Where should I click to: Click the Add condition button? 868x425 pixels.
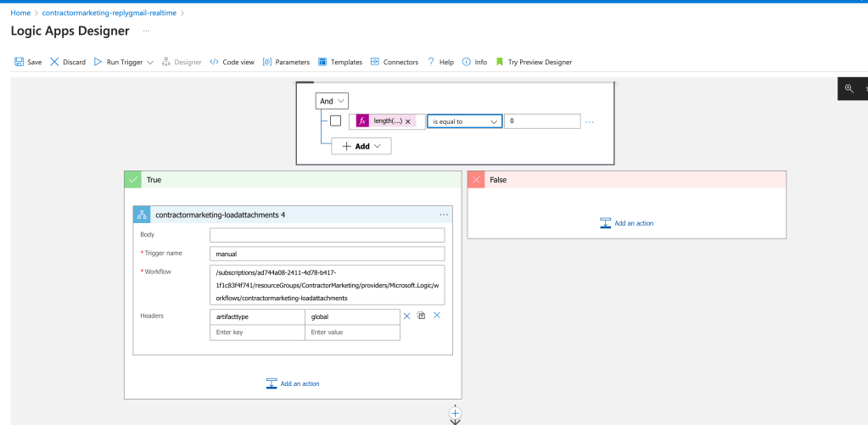361,146
